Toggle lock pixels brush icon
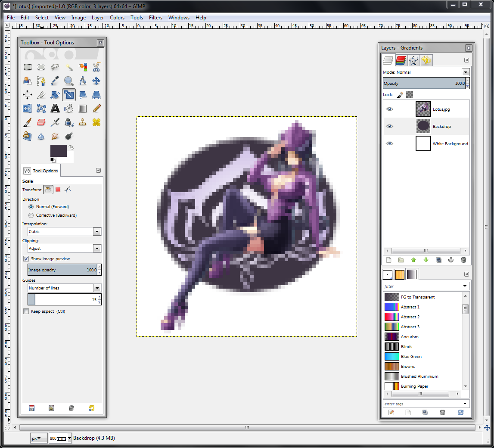The height and width of the screenshot is (448, 494). tap(400, 94)
